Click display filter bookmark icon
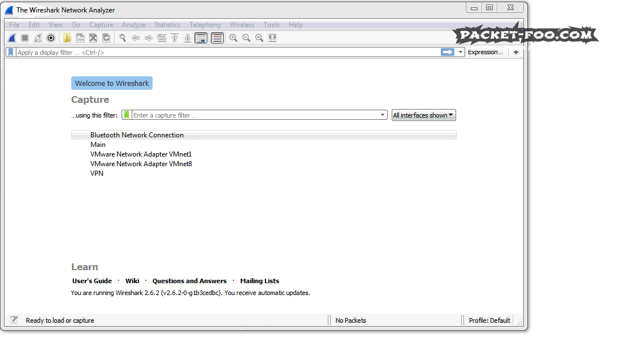633x364 pixels. (x=11, y=52)
